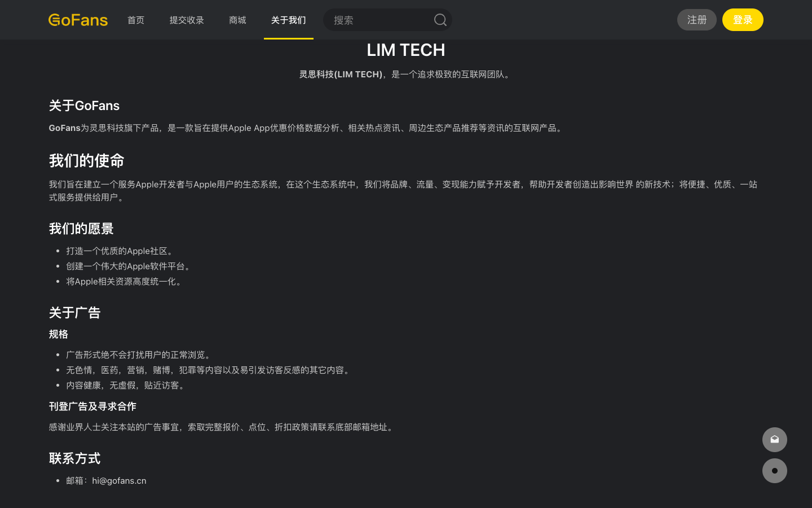The image size is (812, 508).
Task: Select the envelope icon to send feedback
Action: click(x=774, y=440)
